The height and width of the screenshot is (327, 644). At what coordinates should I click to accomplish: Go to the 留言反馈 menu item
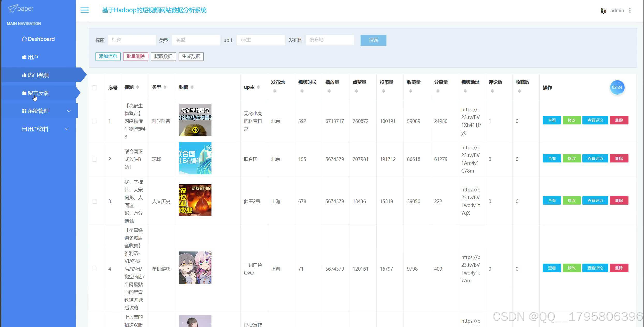pyautogui.click(x=38, y=93)
